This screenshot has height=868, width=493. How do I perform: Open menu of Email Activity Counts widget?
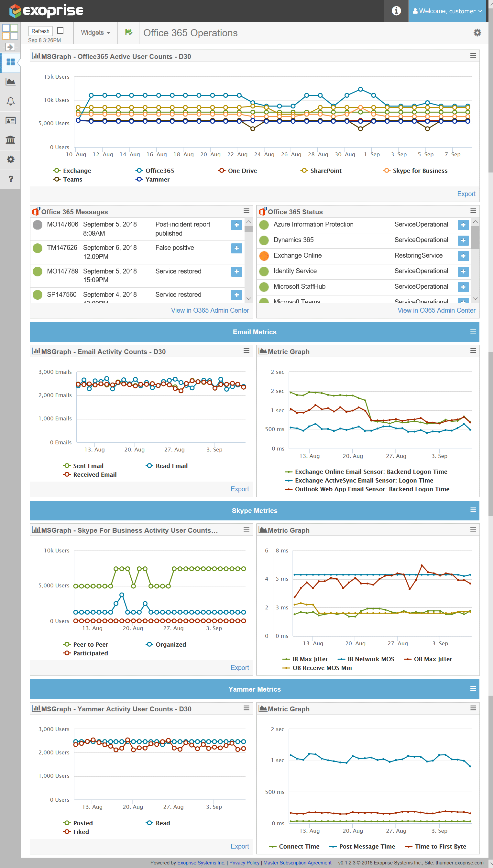[246, 351]
